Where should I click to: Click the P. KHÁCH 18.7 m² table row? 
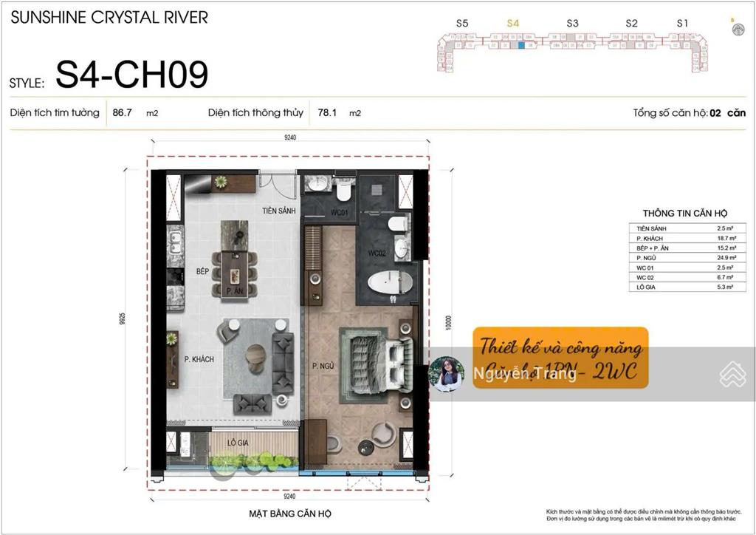point(687,239)
